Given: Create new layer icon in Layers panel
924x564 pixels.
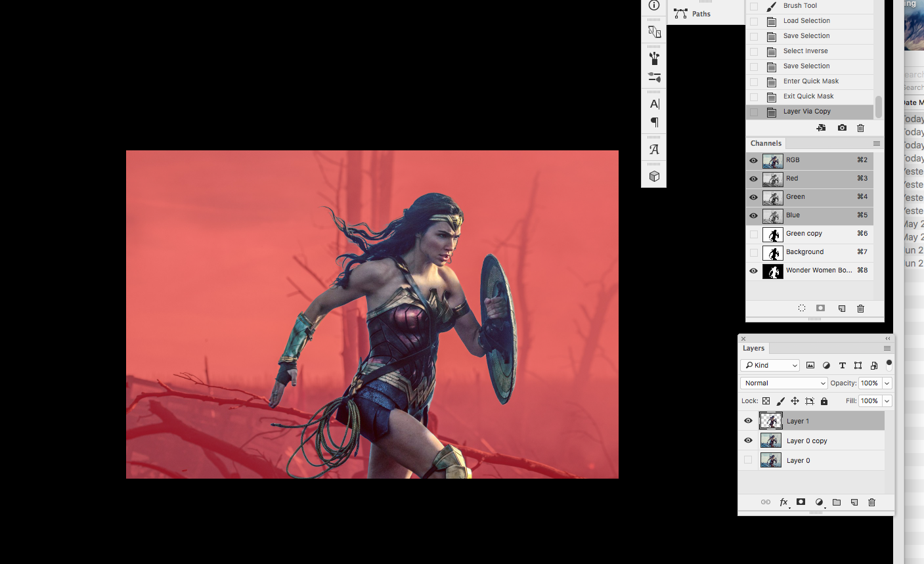Looking at the screenshot, I should coord(854,502).
